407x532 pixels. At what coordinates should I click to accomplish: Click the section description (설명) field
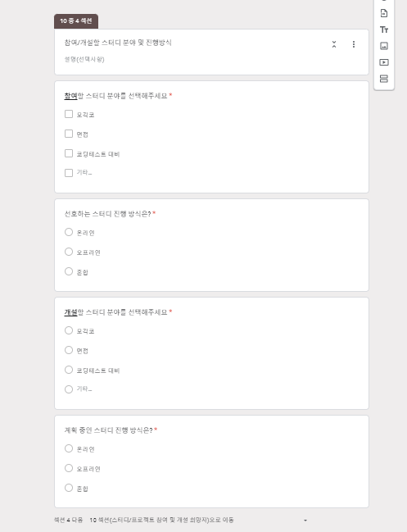(84, 59)
